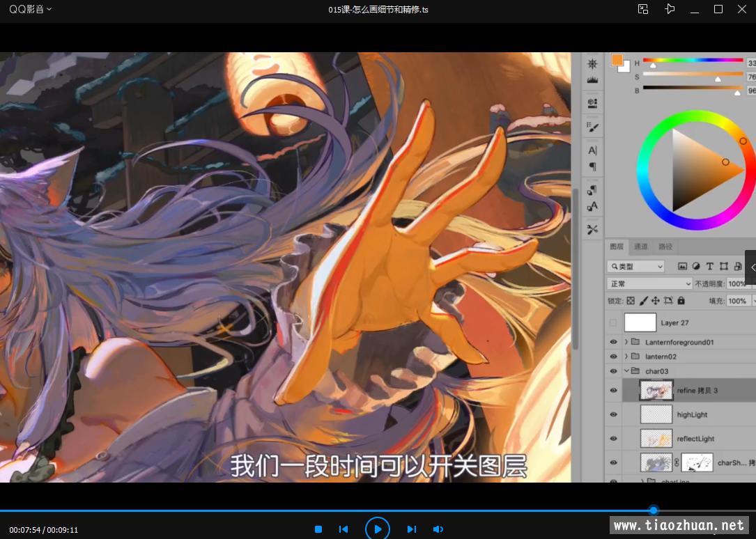Open the blend mode dropdown showing 正常
The height and width of the screenshot is (539, 756).
(649, 283)
